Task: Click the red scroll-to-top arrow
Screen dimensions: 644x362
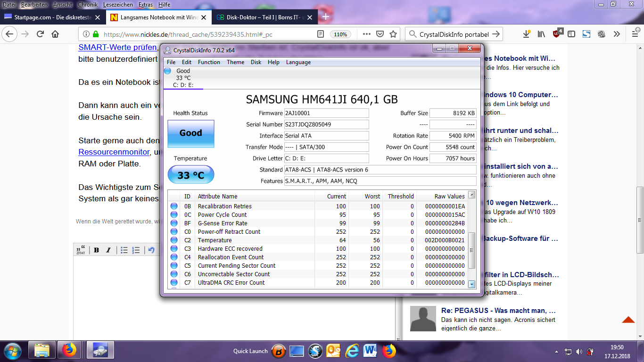Action: [x=628, y=320]
